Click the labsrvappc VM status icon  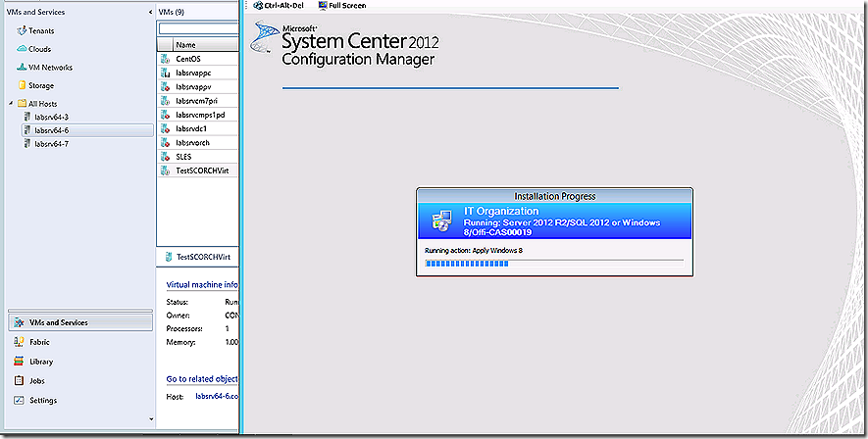click(x=165, y=73)
